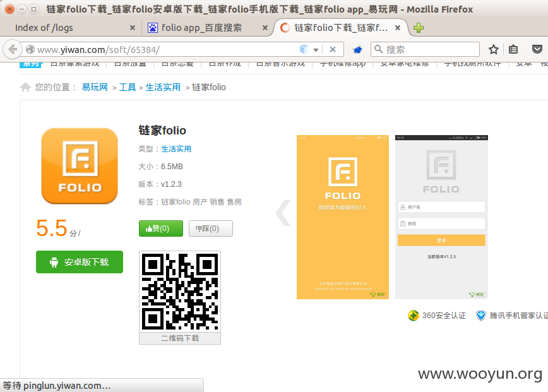Open the bookmarks list icon
Screen dimensions: 548x392
[x=513, y=50]
